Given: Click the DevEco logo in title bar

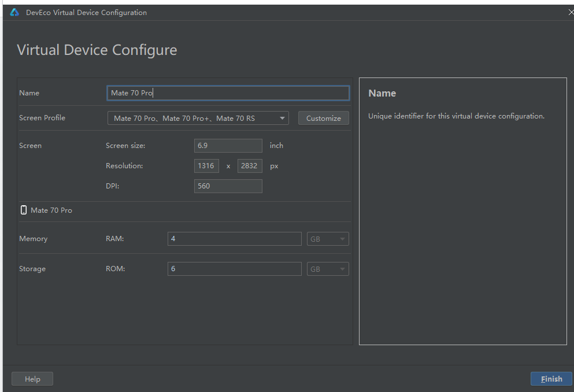Looking at the screenshot, I should click(15, 12).
